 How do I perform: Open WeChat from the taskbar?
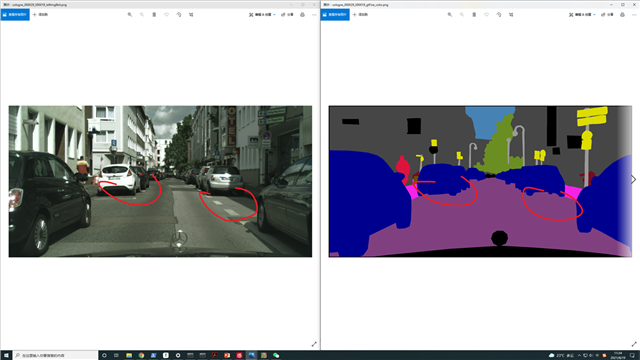(x=276, y=356)
